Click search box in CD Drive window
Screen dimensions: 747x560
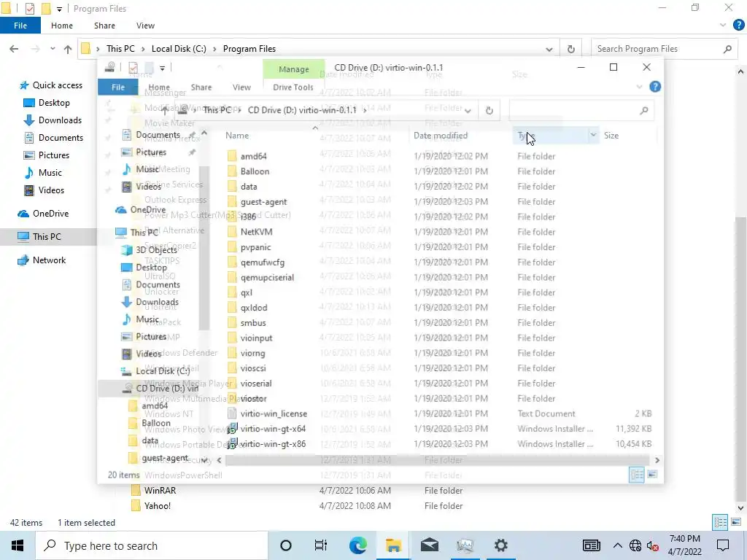pos(580,111)
